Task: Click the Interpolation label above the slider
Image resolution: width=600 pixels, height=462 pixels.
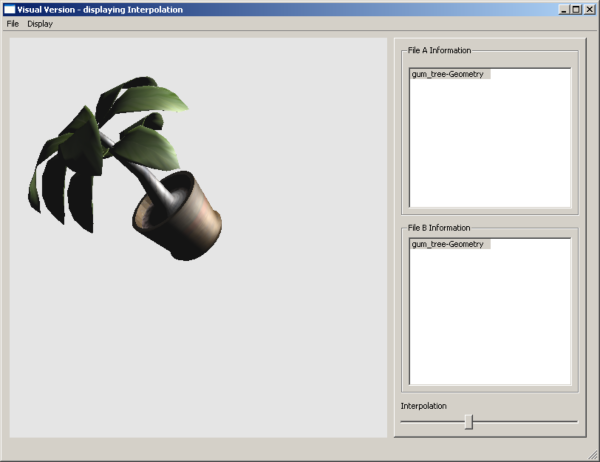Action: (x=424, y=406)
